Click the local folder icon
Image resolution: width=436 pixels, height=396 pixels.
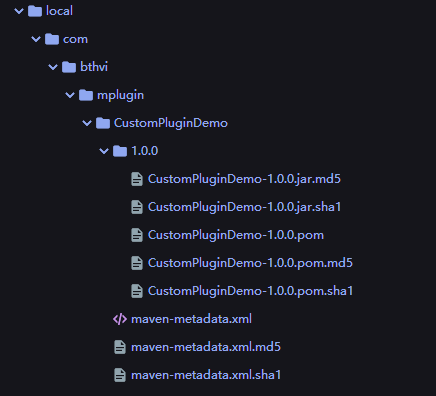35,11
